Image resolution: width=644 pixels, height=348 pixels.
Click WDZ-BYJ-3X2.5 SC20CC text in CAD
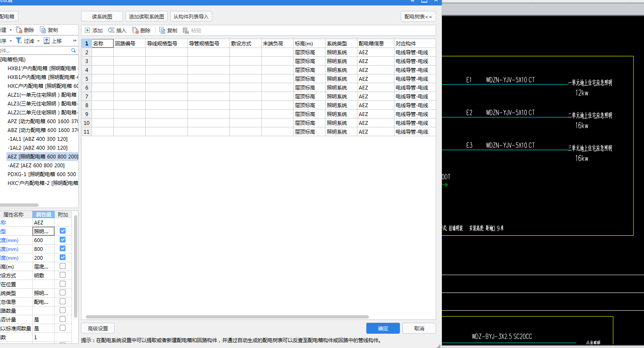click(502, 336)
